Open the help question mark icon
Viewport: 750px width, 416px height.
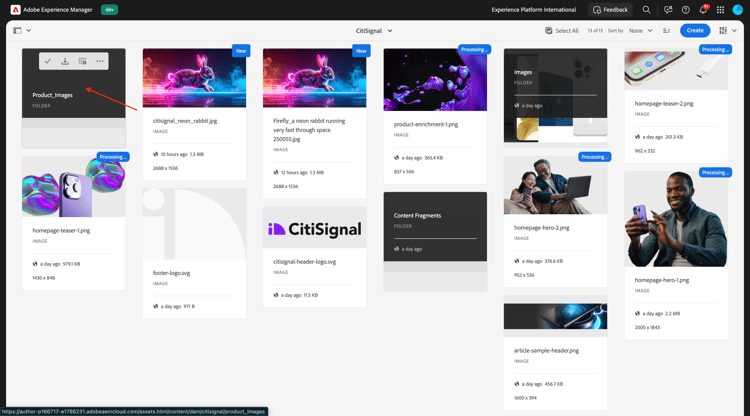(685, 10)
